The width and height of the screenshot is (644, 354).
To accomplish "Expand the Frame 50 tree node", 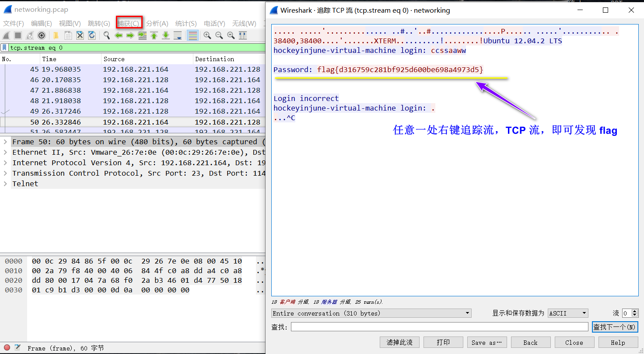I will pyautogui.click(x=5, y=142).
